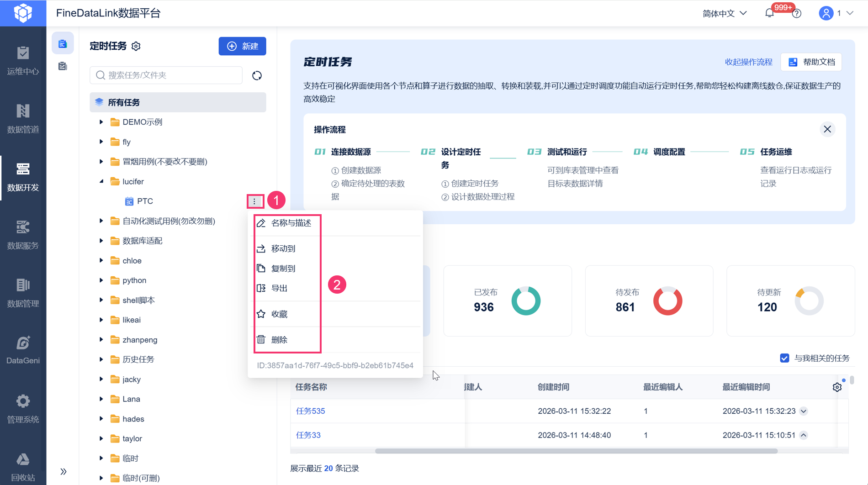Open 数据管道 in the left sidebar
This screenshot has width=868, height=485.
(x=23, y=118)
